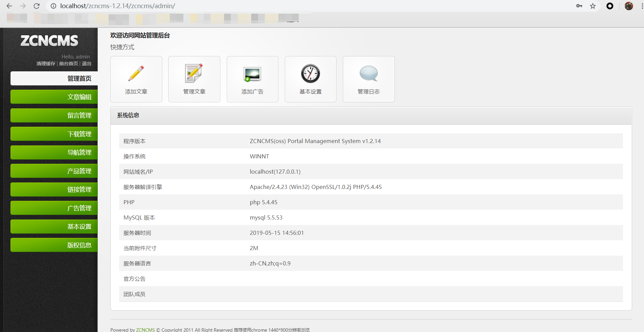644x332 pixels.
Task: Click the key password icon in address bar
Action: pyautogui.click(x=579, y=6)
